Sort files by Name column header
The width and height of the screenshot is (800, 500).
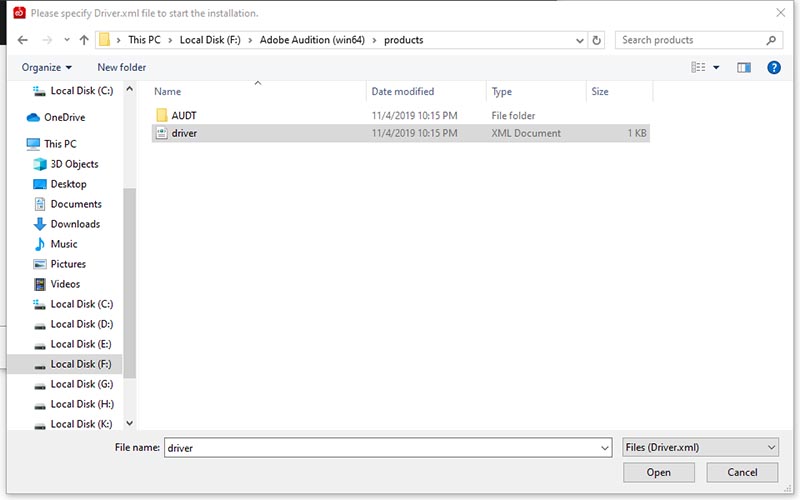(168, 92)
